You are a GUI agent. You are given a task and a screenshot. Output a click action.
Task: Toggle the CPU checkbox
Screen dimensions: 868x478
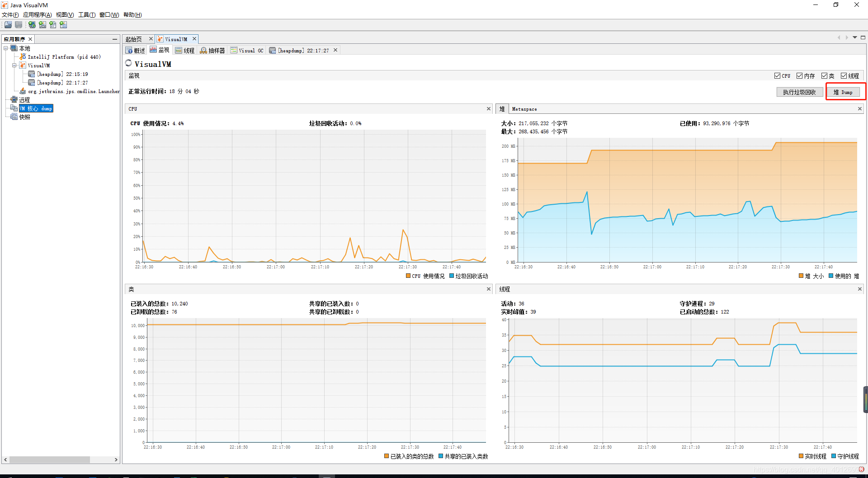click(777, 76)
